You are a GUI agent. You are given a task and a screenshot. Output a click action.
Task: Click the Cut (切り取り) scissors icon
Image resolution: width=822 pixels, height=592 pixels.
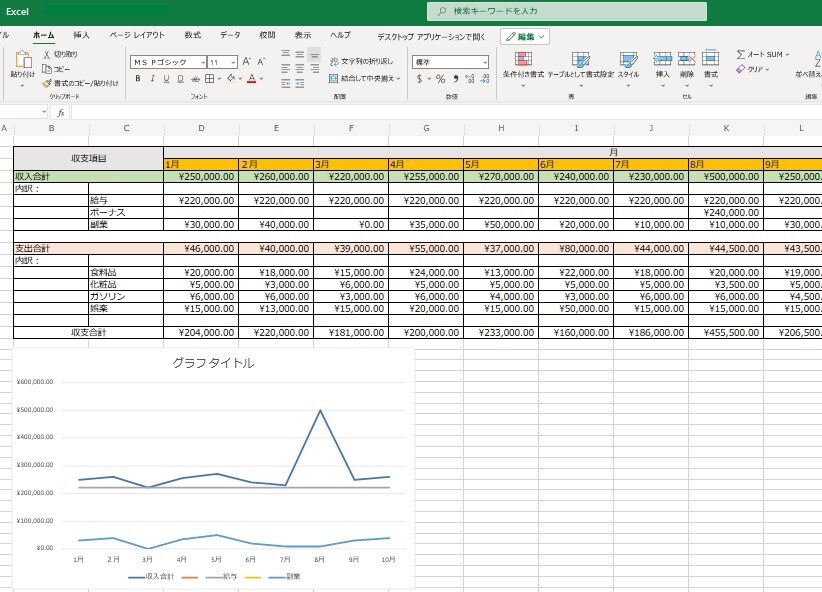tap(47, 54)
